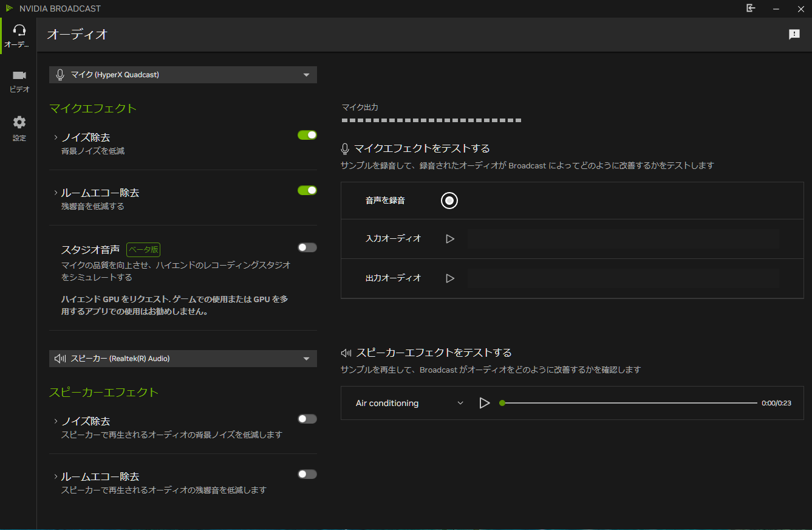Switch to the ビデオ (video) sidebar tab
The width and height of the screenshot is (812, 530).
coord(19,81)
